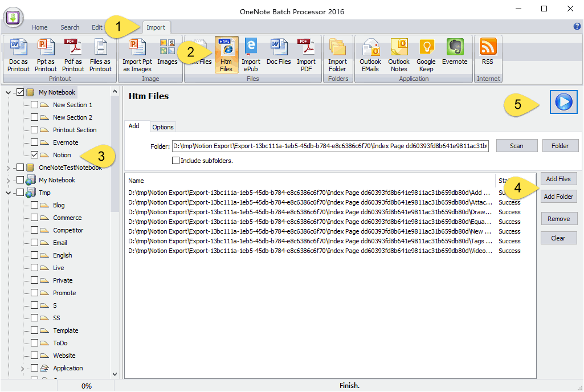Click the tree scrollbar down arrow
Screen dimensions: 584x392
(115, 374)
